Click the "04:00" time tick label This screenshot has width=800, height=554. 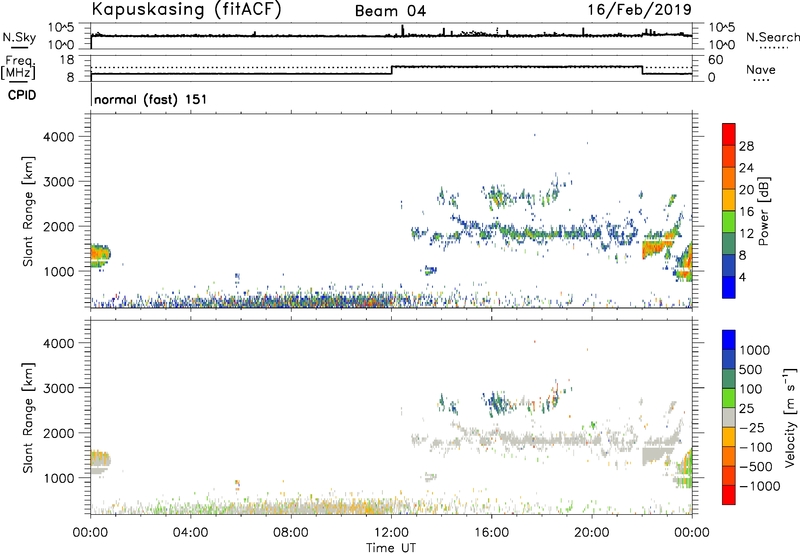190,533
